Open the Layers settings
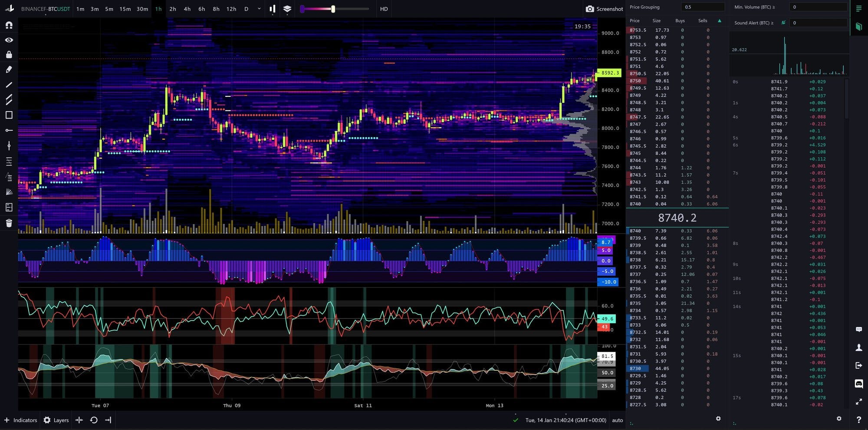Viewport: 868px width, 430px height. pos(56,420)
